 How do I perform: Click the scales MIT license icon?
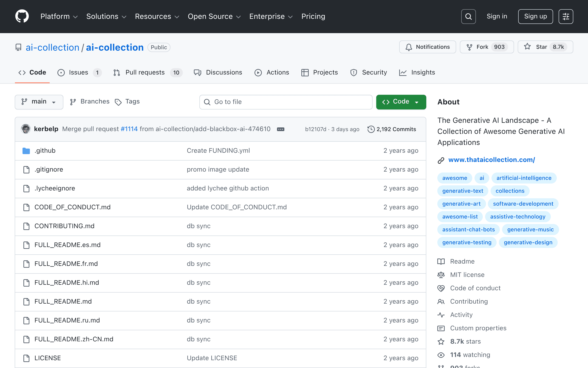441,275
